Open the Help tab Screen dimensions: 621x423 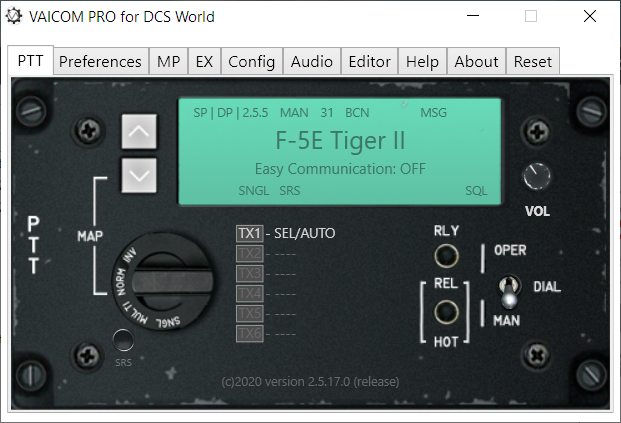click(x=423, y=61)
